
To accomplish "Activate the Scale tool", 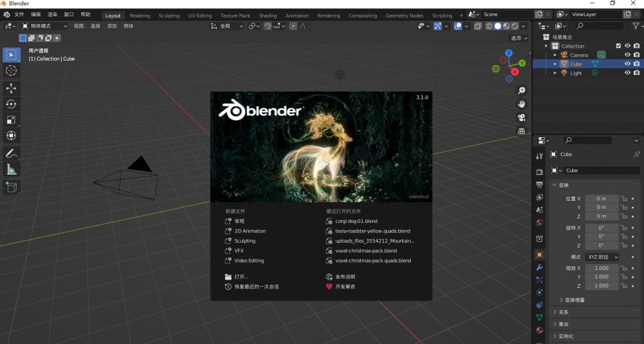I will (x=12, y=120).
